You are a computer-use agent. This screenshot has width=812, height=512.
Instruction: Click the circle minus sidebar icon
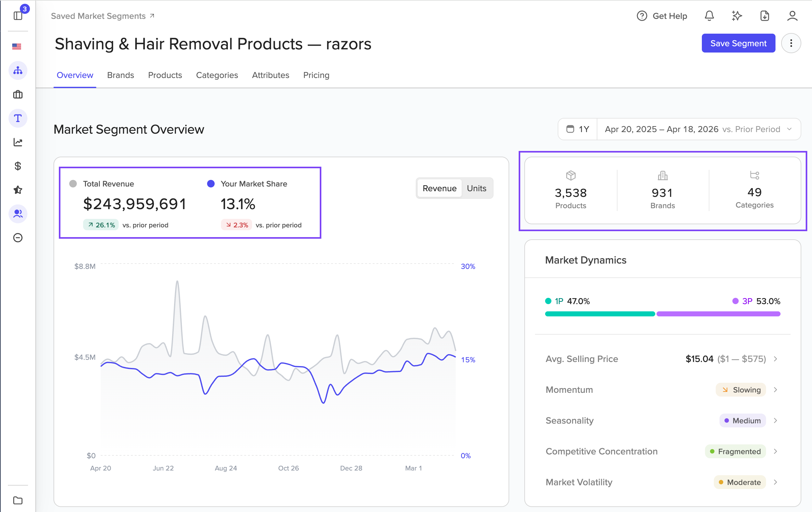point(18,238)
